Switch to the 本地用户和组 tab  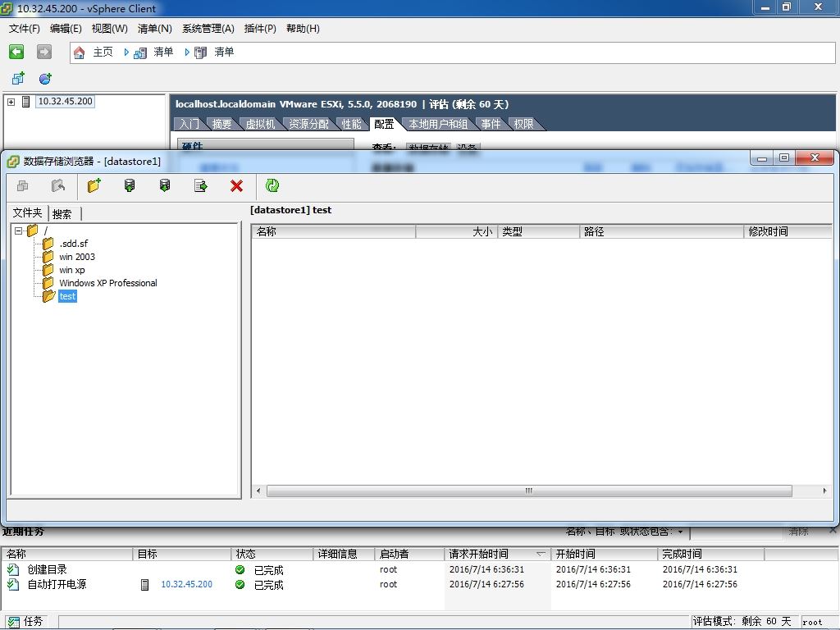point(438,125)
